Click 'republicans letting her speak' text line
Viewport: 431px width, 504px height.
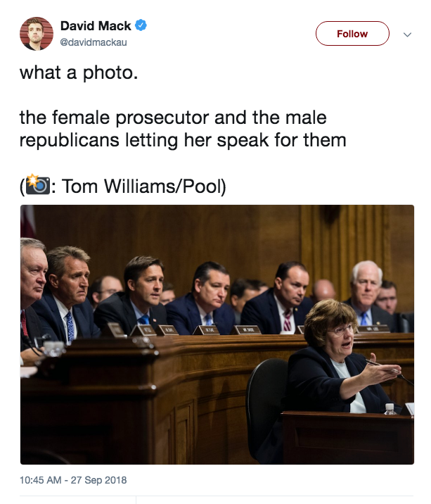coord(183,141)
